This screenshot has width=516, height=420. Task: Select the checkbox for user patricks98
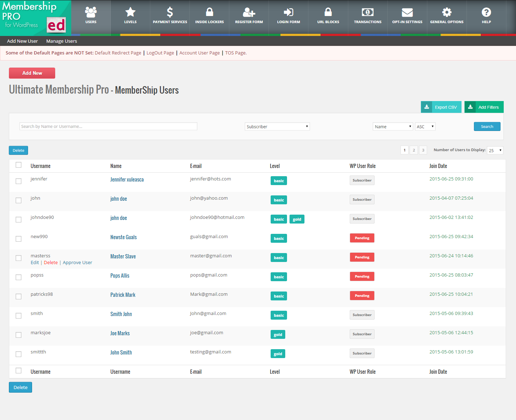click(x=19, y=296)
